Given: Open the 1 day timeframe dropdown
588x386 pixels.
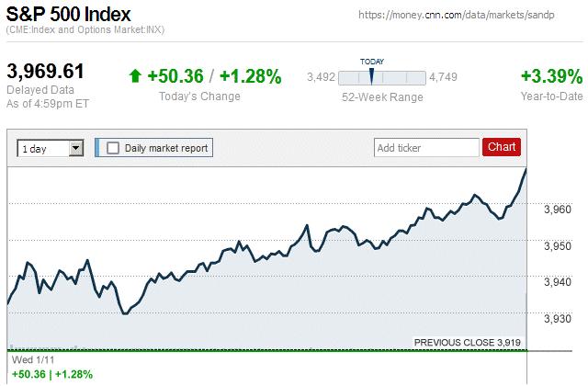Looking at the screenshot, I should (51, 147).
